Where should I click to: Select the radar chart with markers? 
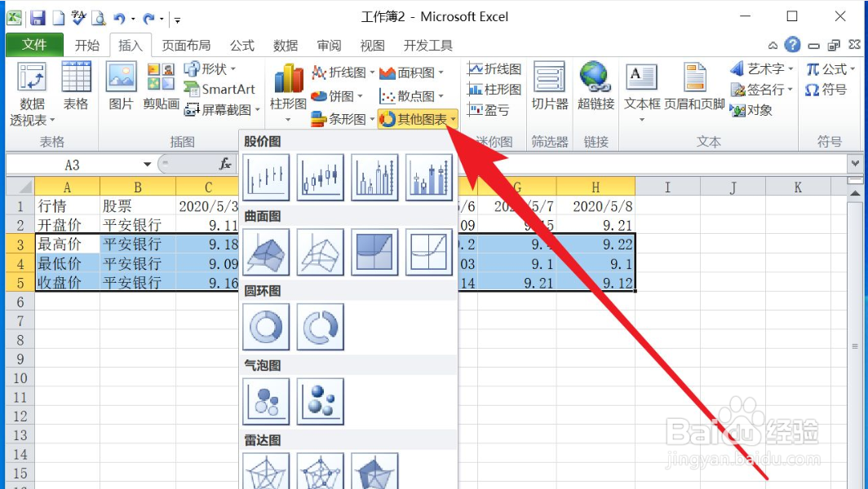pos(321,471)
